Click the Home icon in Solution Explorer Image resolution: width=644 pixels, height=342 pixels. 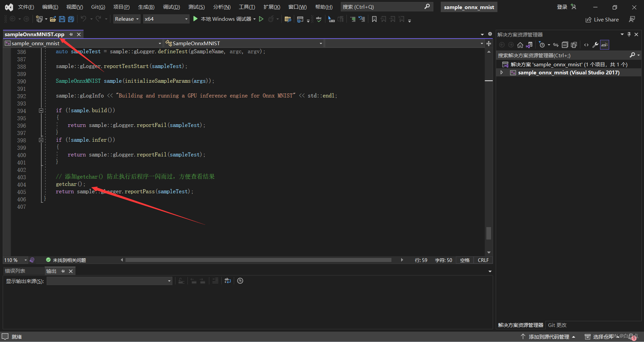coord(520,45)
